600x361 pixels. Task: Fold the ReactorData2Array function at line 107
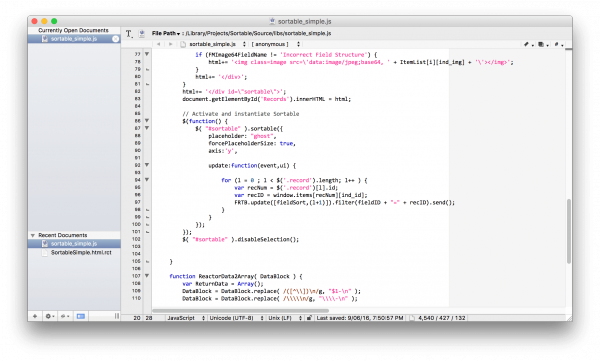click(x=147, y=276)
